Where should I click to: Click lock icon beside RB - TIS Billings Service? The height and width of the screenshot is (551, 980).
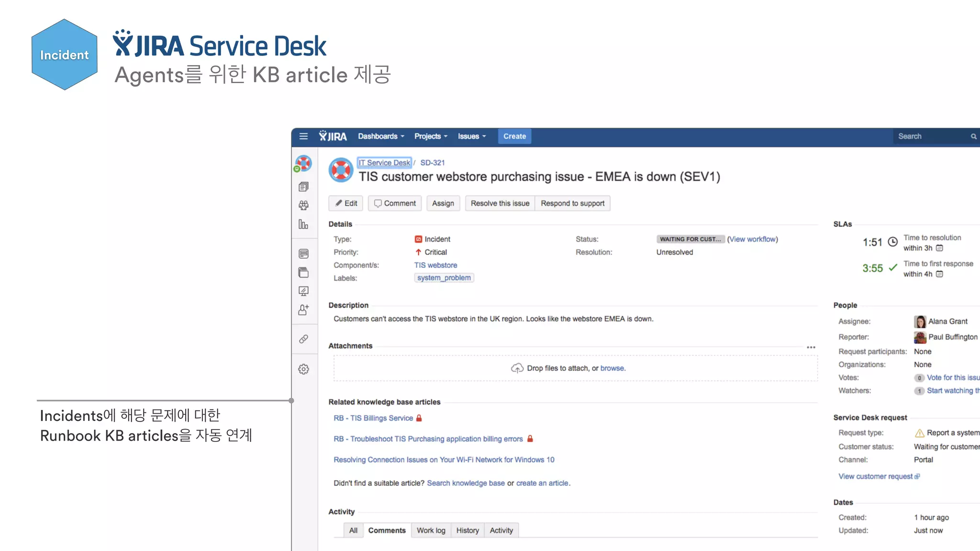pos(419,418)
